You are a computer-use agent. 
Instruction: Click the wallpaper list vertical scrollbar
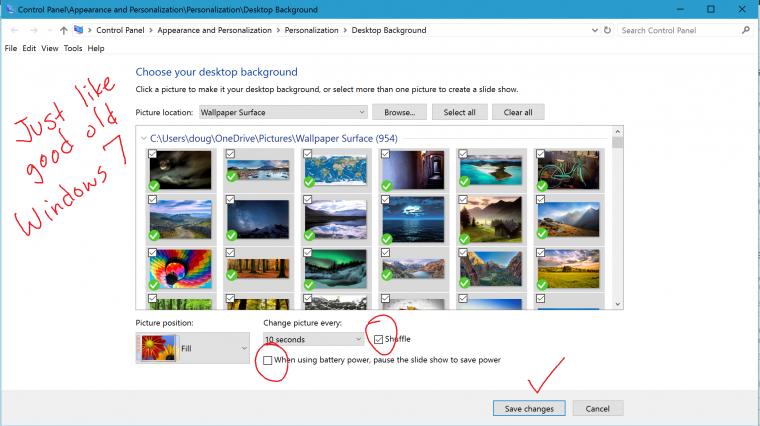tap(618, 220)
